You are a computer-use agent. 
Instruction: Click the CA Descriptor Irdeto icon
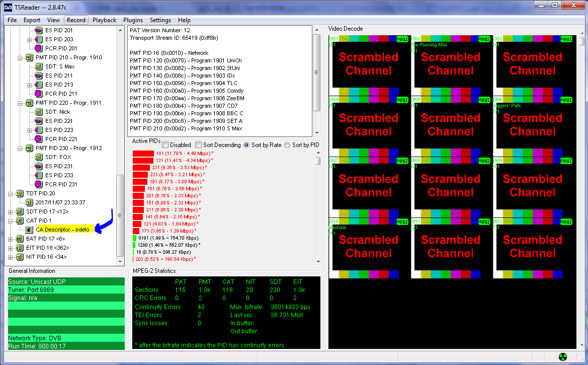29,230
